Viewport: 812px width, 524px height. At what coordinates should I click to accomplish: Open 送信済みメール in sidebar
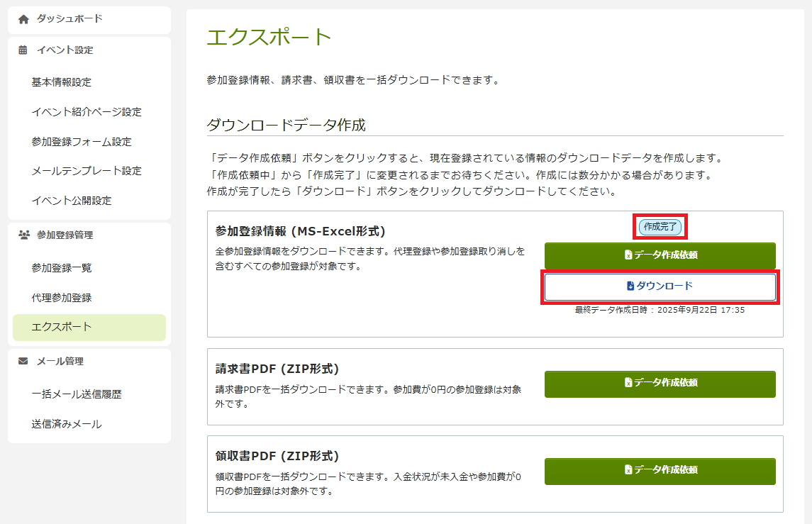pyautogui.click(x=67, y=424)
